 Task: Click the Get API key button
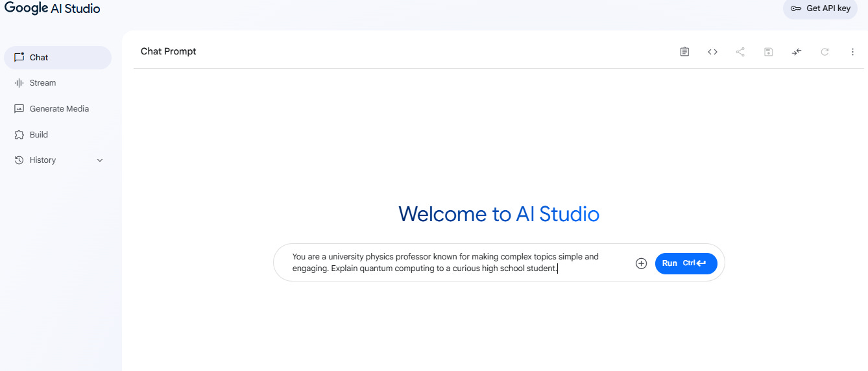pyautogui.click(x=820, y=8)
